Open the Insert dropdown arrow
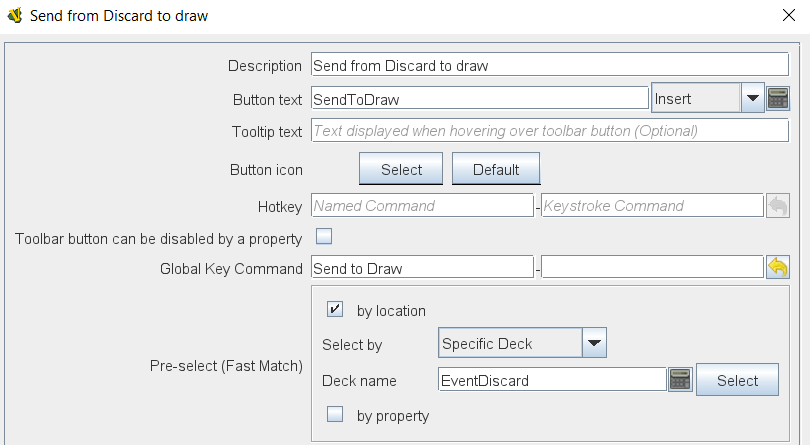The height and width of the screenshot is (445, 810). coord(753,98)
